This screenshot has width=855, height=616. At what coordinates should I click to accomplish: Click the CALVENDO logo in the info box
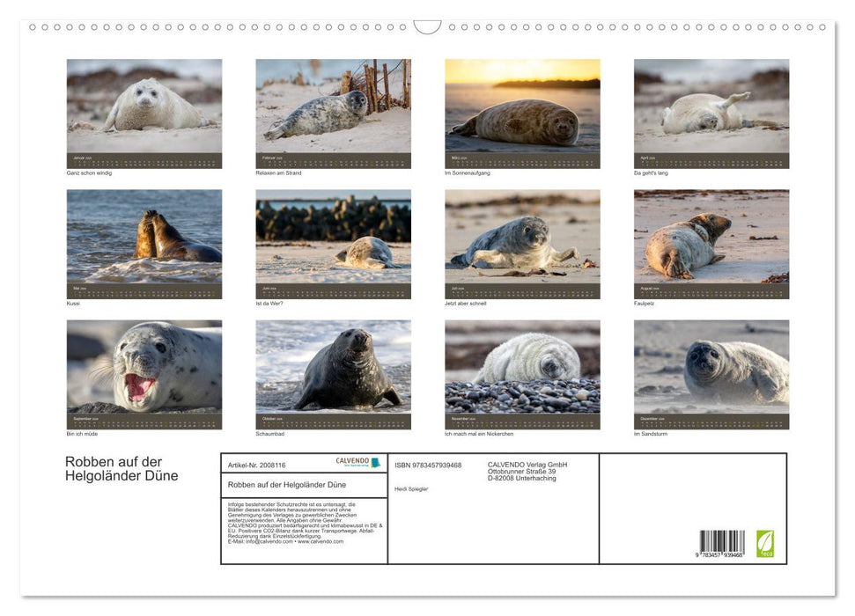tap(357, 462)
